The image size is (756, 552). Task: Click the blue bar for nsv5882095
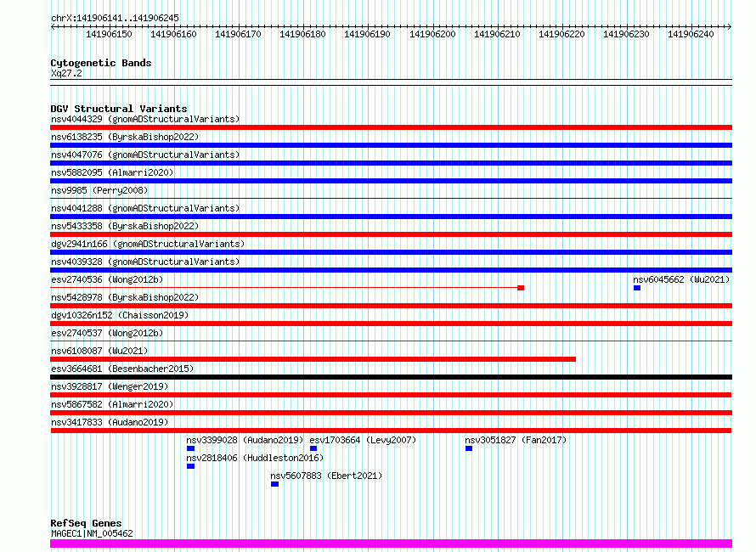tap(391, 181)
